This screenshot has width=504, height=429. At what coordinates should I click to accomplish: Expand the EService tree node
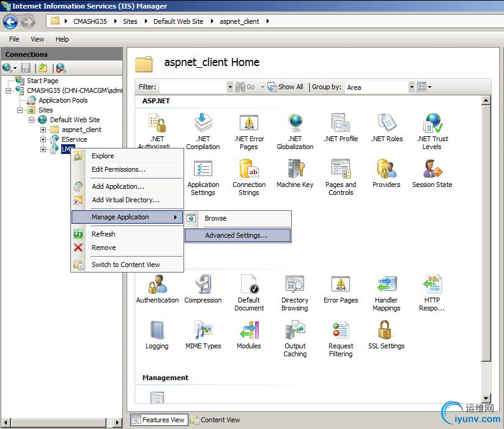[43, 139]
